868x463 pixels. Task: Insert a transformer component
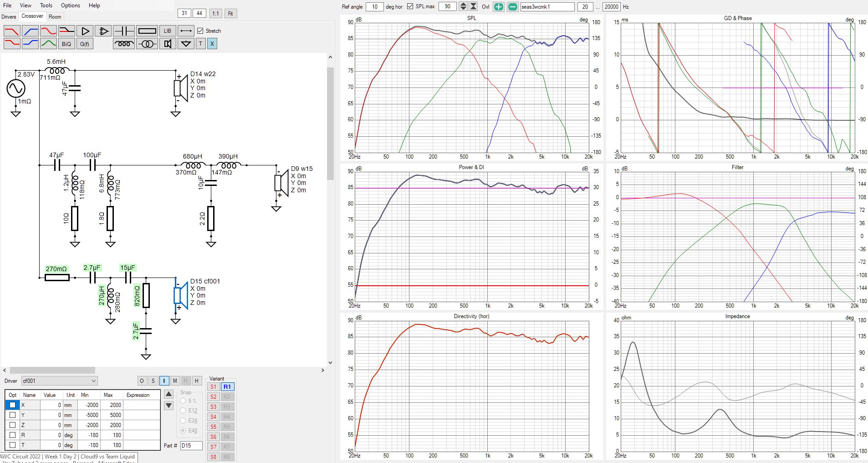tap(147, 44)
